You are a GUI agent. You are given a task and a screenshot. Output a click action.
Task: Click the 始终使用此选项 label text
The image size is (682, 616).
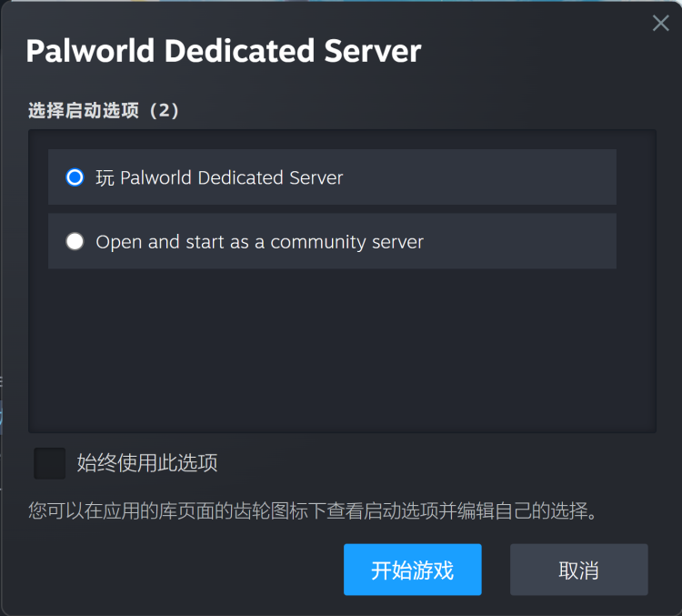(x=147, y=463)
